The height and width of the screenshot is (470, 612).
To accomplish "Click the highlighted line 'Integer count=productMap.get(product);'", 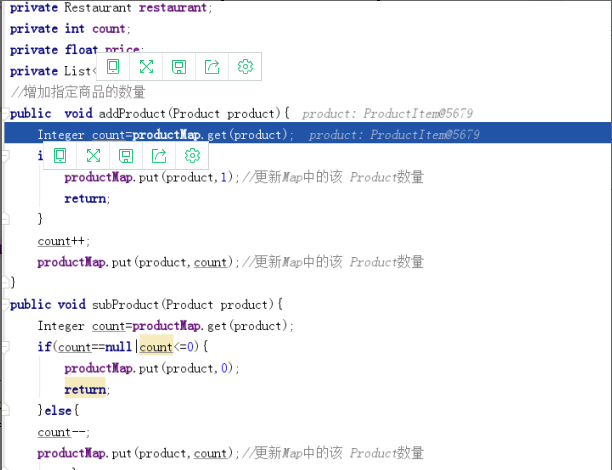I will (x=166, y=135).
